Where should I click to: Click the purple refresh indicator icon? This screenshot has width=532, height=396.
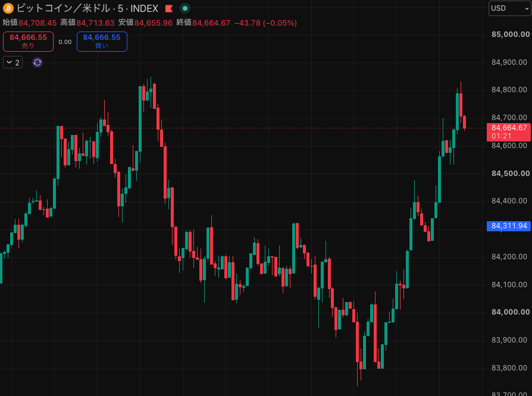tap(37, 62)
